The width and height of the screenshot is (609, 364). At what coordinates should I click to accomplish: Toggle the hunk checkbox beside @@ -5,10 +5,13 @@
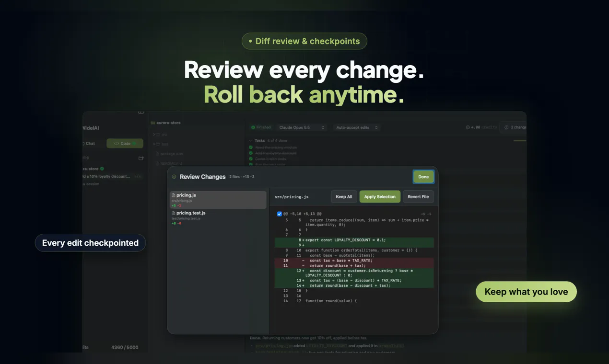coord(280,214)
